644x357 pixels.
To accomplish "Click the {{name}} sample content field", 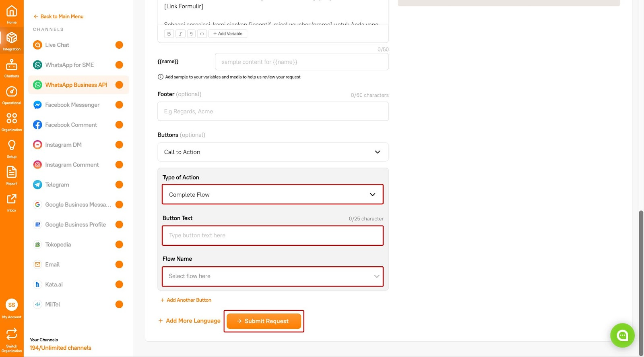I will tap(302, 62).
